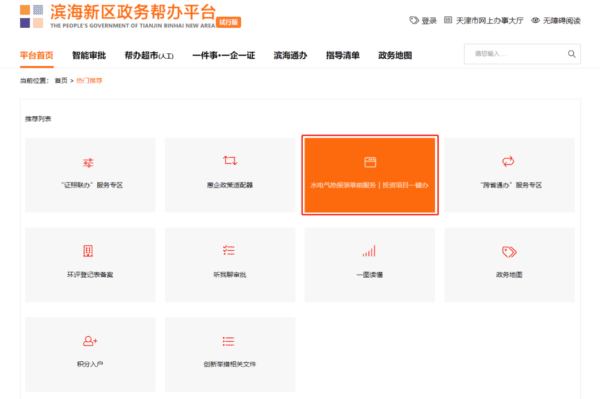The image size is (600, 399).
Task: Click 热门推荐 in the breadcrumb
Action: tap(89, 80)
